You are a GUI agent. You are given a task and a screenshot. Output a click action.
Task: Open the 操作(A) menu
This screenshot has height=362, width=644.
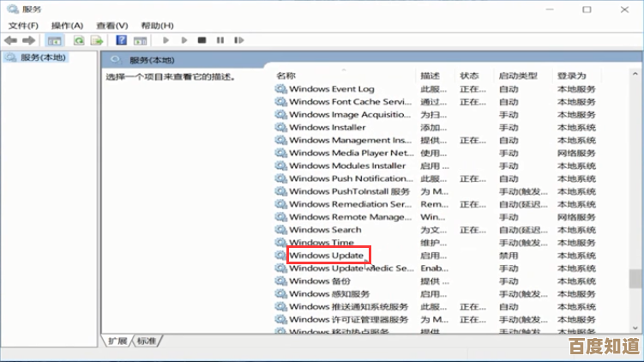coord(67,26)
